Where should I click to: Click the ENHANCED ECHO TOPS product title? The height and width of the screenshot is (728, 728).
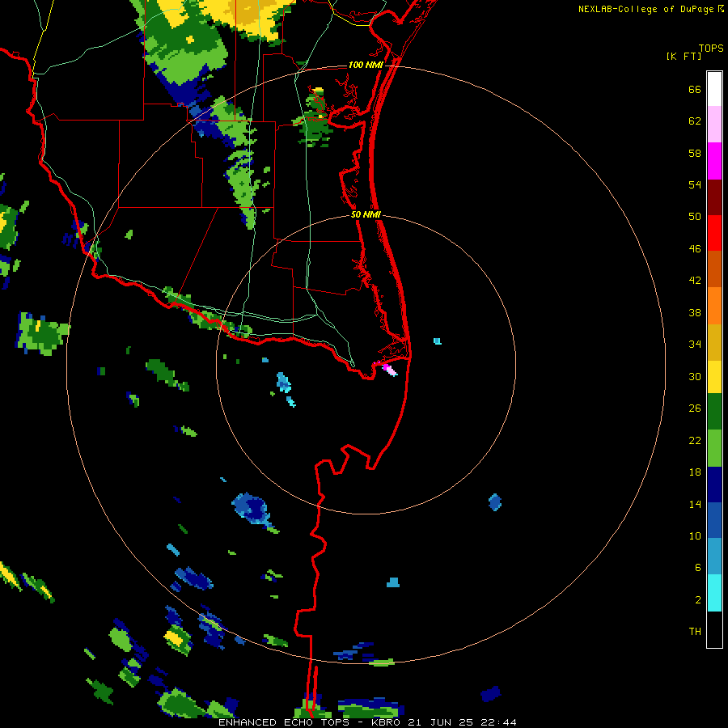point(284,722)
